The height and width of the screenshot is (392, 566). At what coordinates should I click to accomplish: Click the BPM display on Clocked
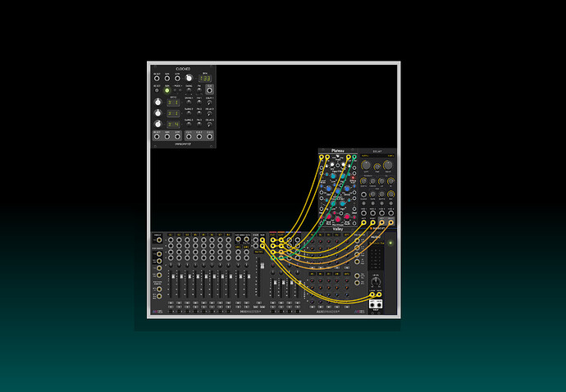tap(204, 78)
